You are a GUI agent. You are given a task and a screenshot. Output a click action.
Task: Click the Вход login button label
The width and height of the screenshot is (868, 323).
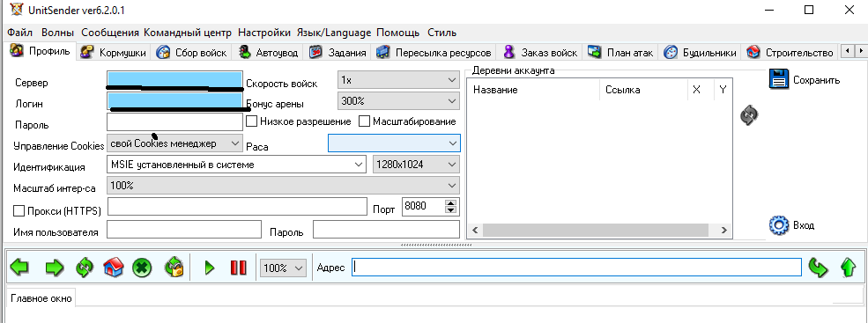tap(804, 225)
